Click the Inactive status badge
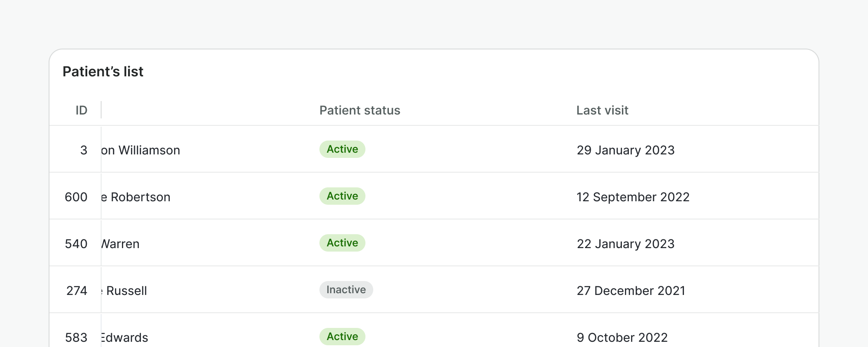This screenshot has height=347, width=868. click(x=346, y=290)
